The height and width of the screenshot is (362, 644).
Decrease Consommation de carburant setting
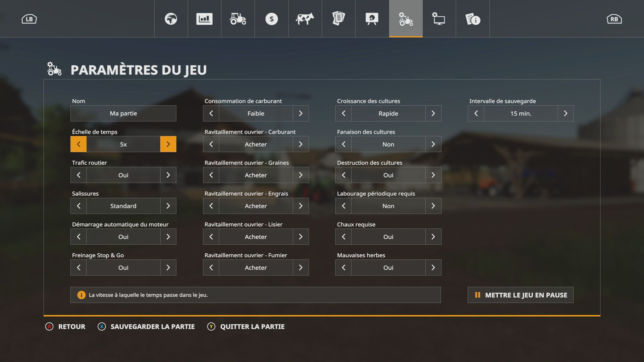click(x=211, y=113)
